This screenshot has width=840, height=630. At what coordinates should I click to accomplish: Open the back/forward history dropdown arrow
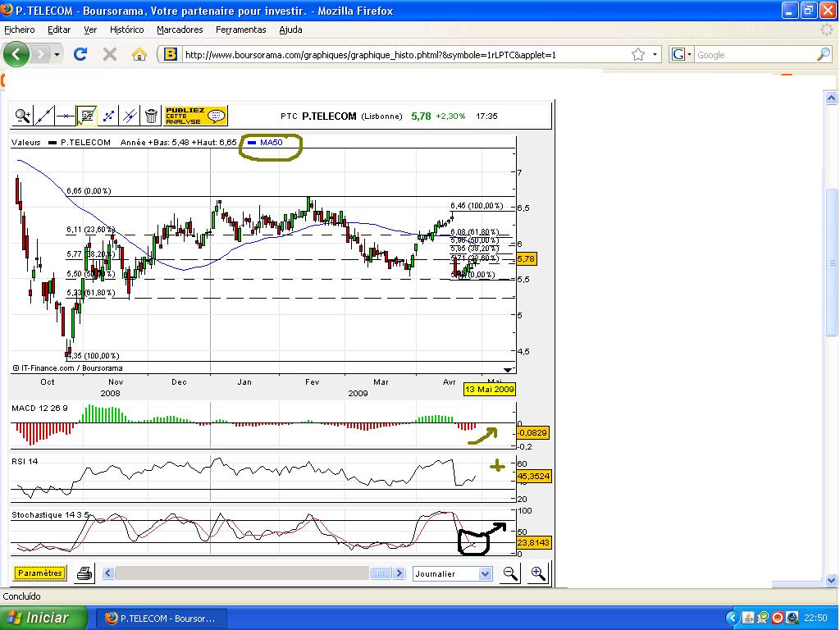click(x=57, y=54)
